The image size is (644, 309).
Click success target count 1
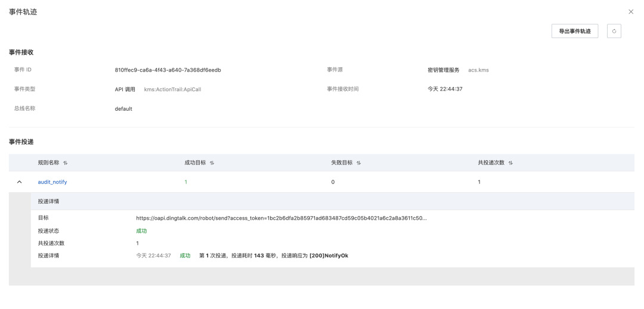(185, 182)
